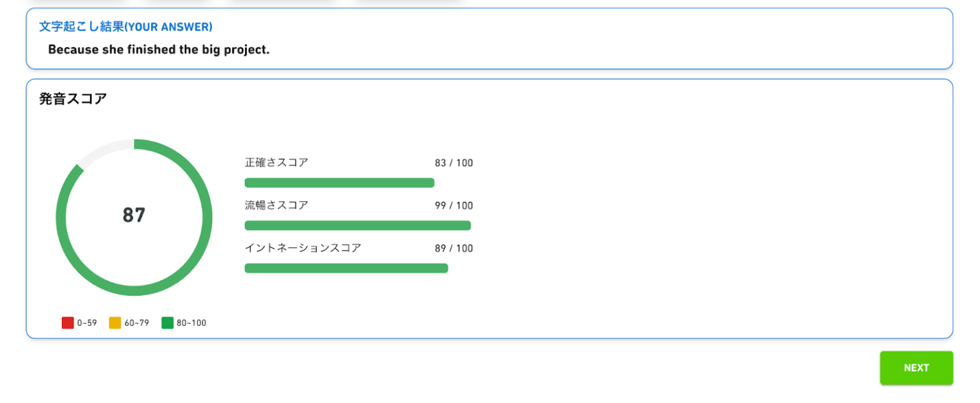Click the 流暢さスコア progress bar
Image resolution: width=980 pixels, height=403 pixels.
[x=357, y=225]
